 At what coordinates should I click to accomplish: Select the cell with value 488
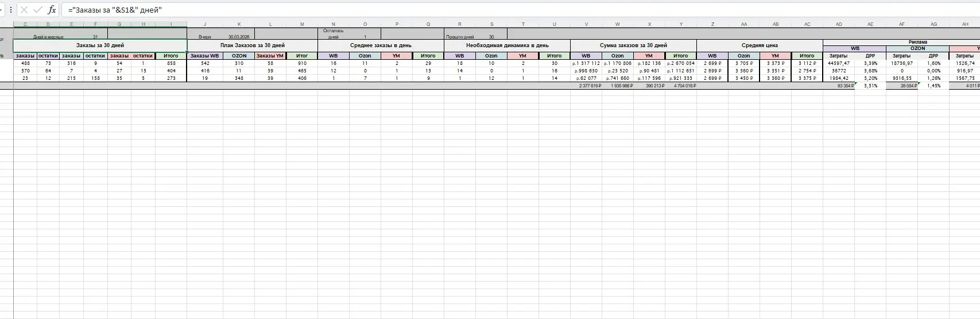(25, 63)
